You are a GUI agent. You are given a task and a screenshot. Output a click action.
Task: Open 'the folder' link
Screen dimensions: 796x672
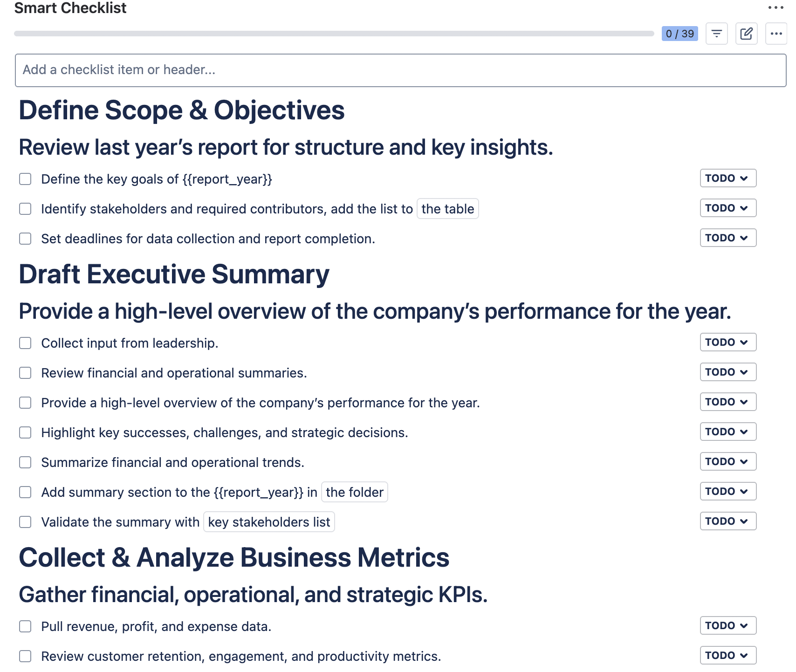coord(355,492)
